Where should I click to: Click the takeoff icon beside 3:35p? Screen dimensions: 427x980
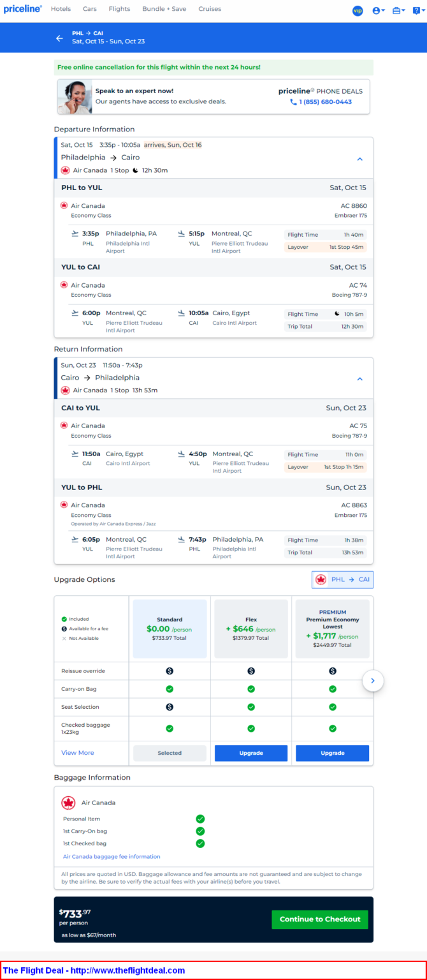tap(75, 234)
